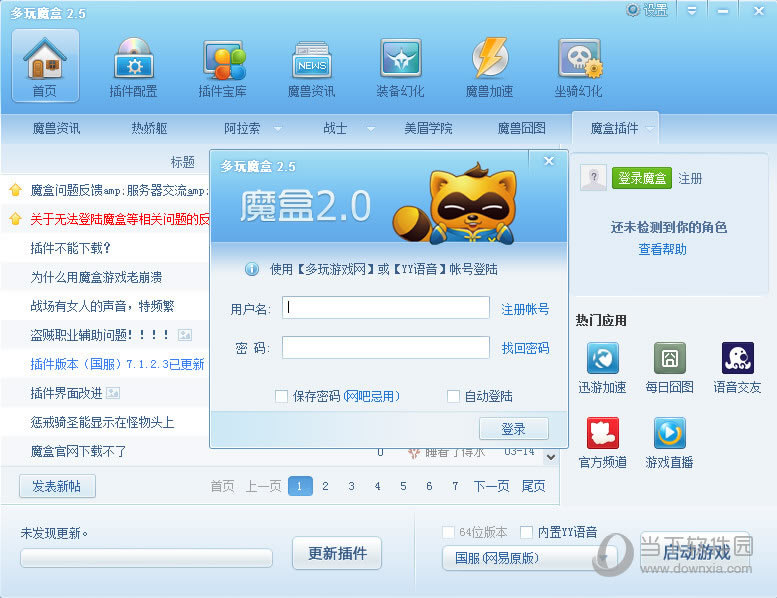Jump to 尾页 last page
The image size is (777, 598).
pos(533,486)
